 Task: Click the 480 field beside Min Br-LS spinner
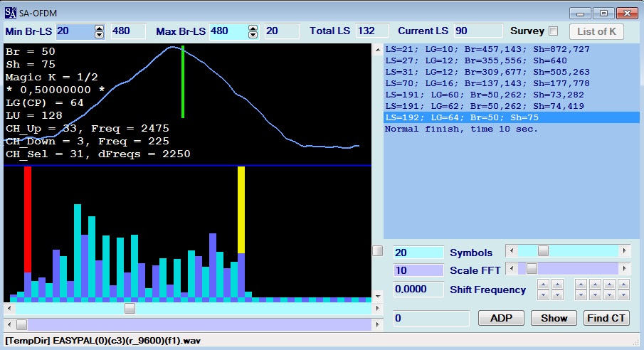pos(128,31)
